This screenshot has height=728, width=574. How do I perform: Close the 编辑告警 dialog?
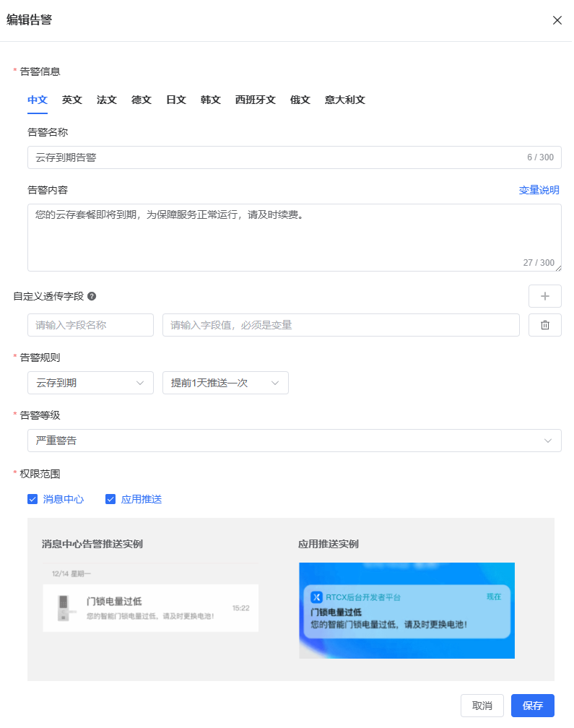click(557, 20)
